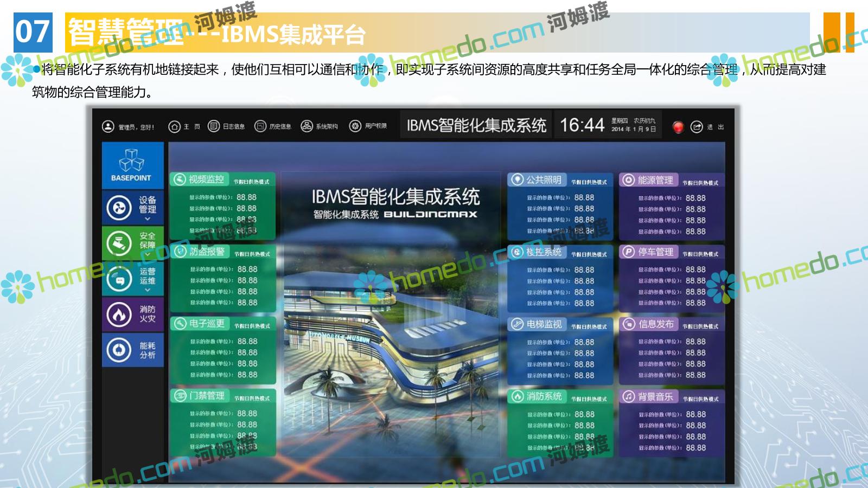Expand the 设备管理 chevron arrow
This screenshot has height=488, width=868.
tap(147, 219)
